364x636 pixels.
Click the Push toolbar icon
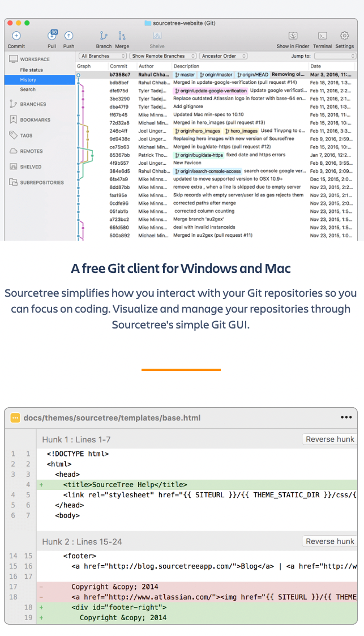68,36
